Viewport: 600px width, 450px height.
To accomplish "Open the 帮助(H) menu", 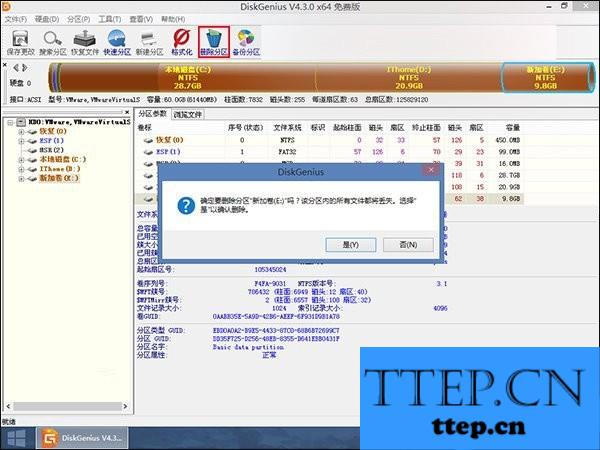I will (173, 19).
